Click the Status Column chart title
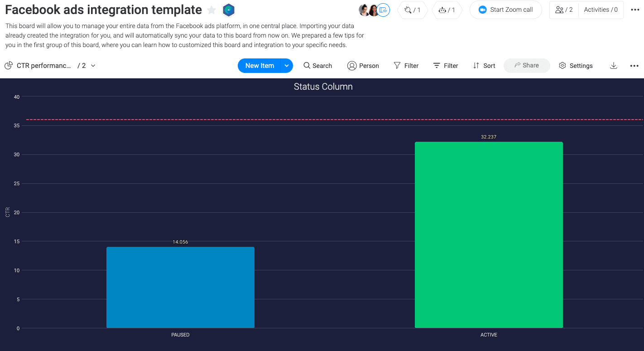 [323, 87]
